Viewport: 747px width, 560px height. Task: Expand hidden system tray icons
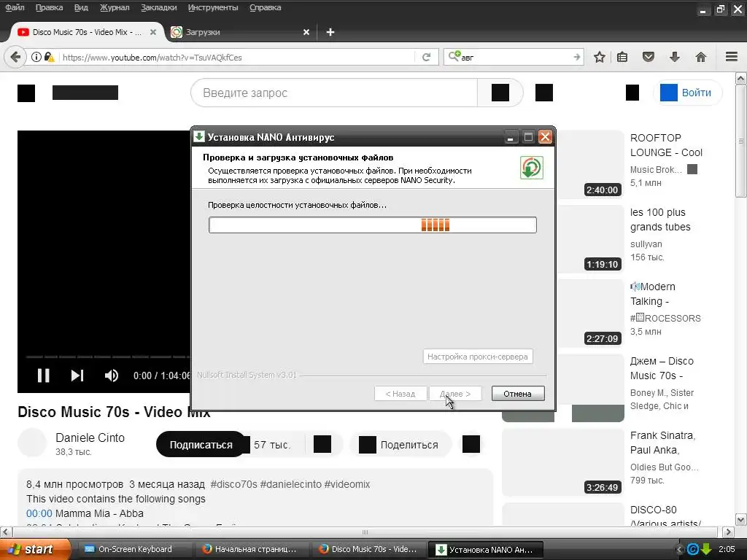(x=680, y=549)
